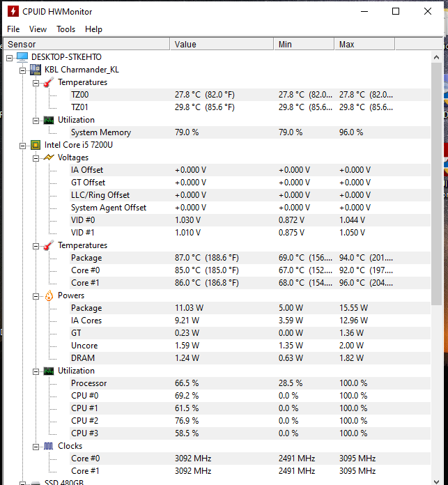The width and height of the screenshot is (448, 485).
Task: Click the Clocks square wave icon
Action: tap(49, 446)
